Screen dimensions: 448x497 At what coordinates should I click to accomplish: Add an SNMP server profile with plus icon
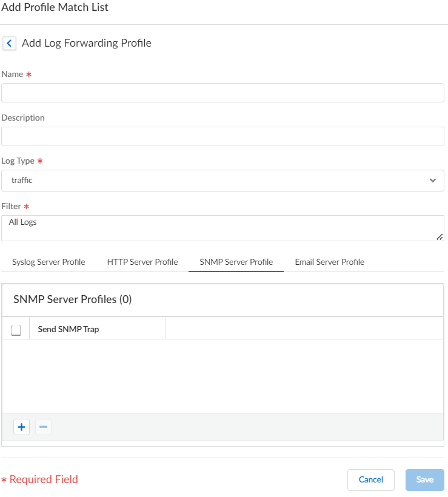point(22,427)
